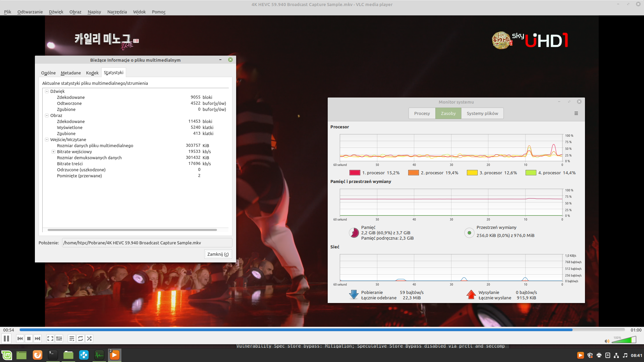This screenshot has height=362, width=644.
Task: Open the printer tray icon
Action: coord(599,355)
